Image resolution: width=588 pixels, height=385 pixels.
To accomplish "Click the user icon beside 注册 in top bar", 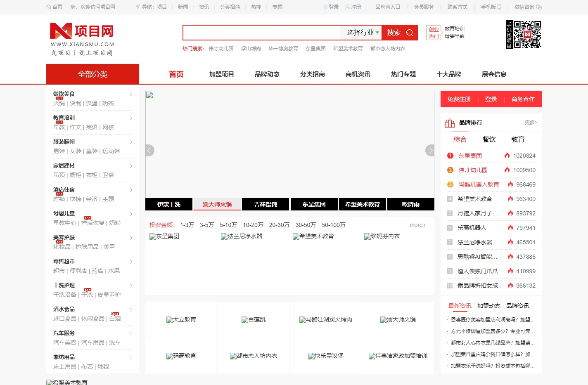I will [348, 7].
